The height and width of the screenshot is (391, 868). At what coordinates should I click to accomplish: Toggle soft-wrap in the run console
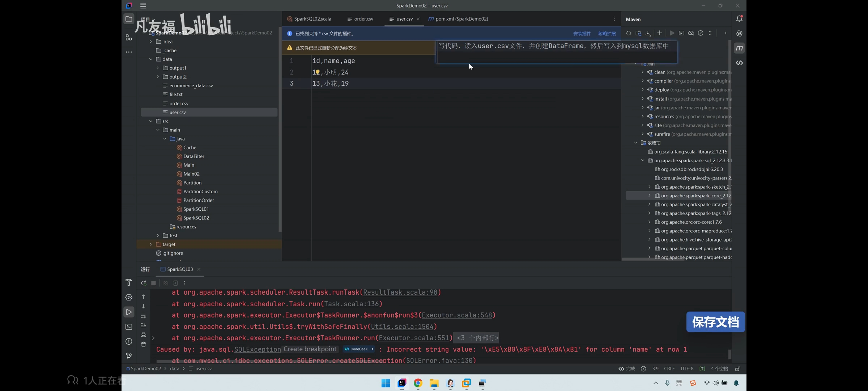(x=144, y=316)
